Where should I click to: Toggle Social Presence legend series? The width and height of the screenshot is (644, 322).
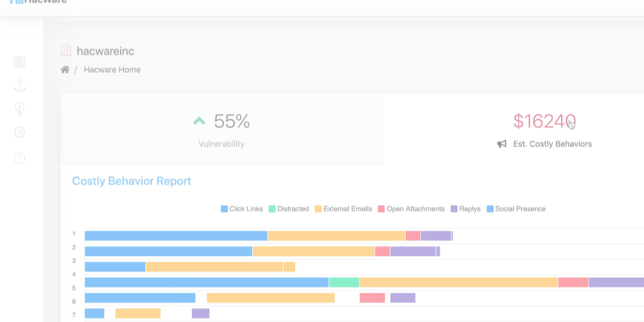516,209
